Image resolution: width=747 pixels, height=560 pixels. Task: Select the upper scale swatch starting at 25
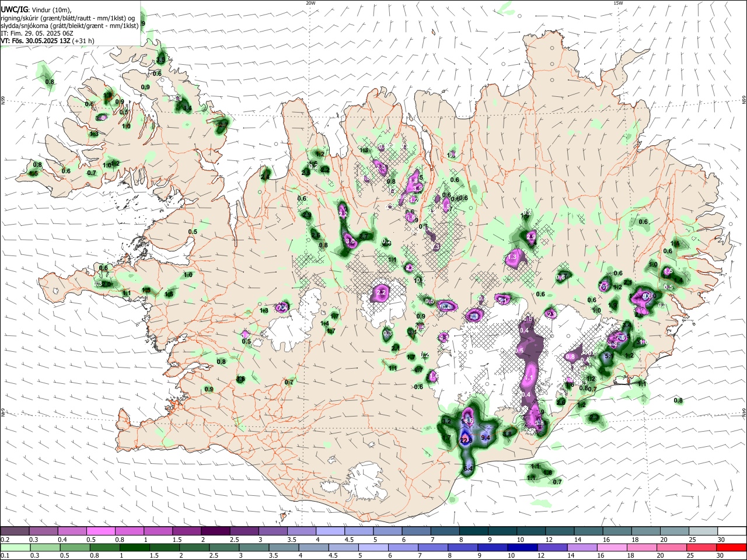(x=703, y=531)
